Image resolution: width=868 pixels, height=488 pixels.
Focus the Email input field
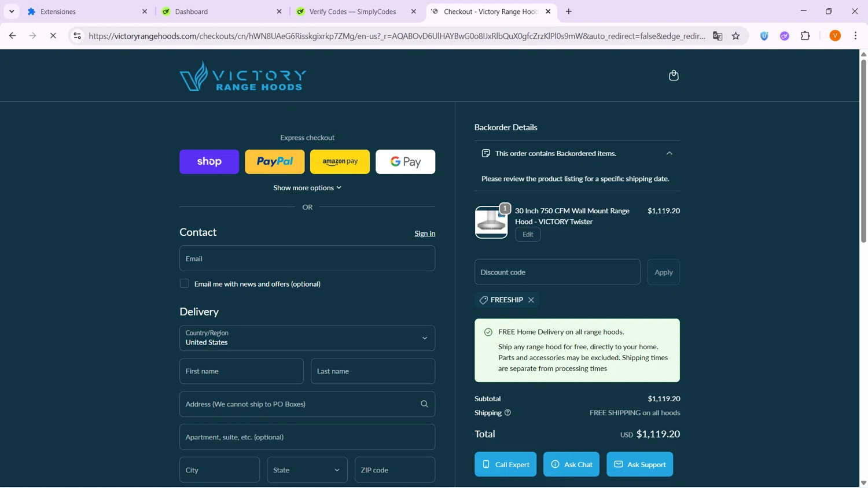click(307, 258)
